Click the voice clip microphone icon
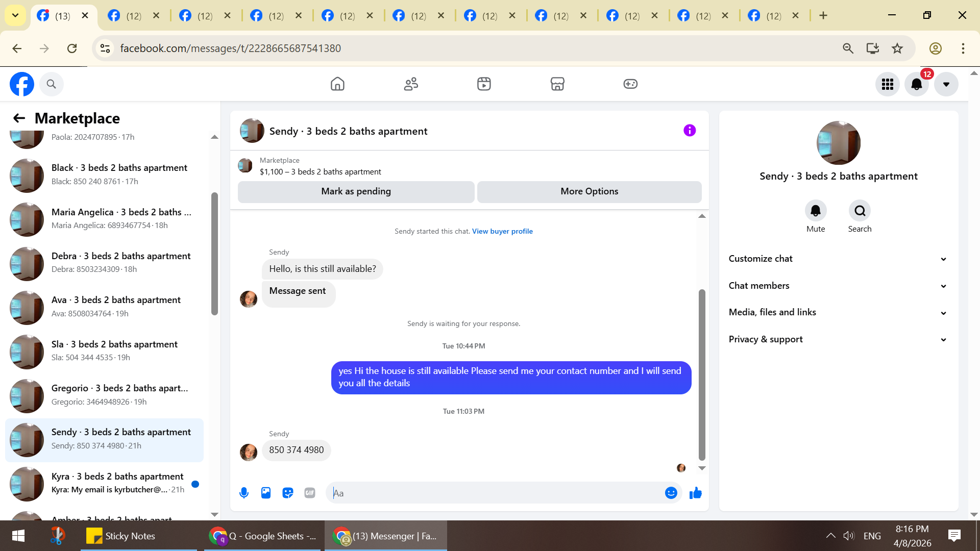This screenshot has height=551, width=980. 244,493
